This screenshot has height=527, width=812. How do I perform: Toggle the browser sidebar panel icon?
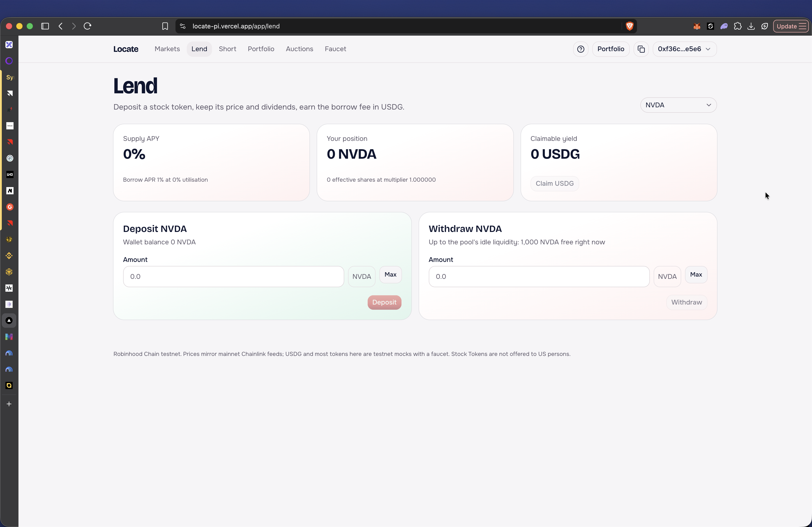click(45, 26)
